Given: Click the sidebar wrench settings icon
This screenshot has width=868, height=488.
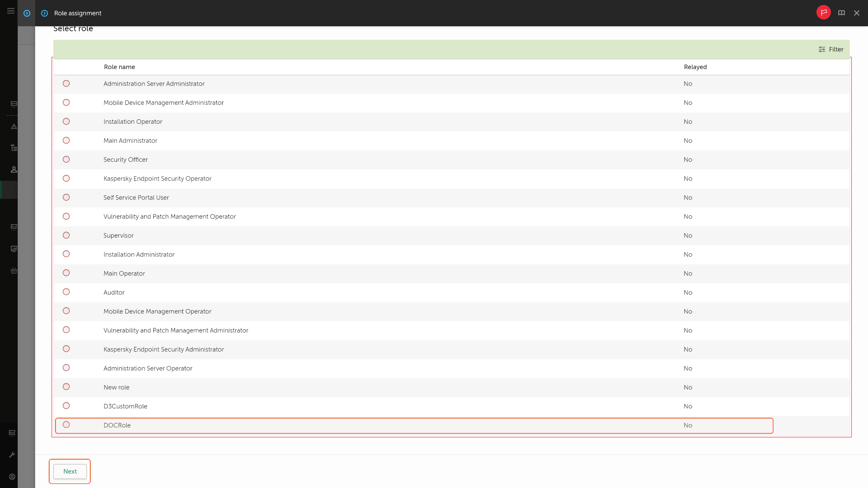Looking at the screenshot, I should coord(12,455).
